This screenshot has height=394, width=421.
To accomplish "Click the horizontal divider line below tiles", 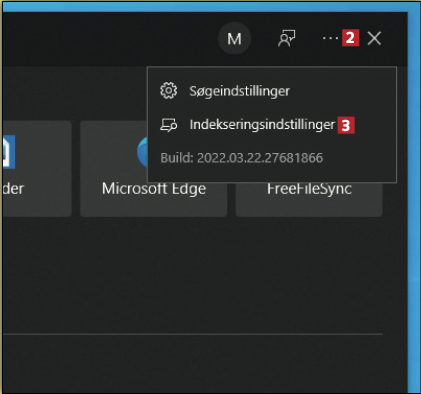I will (x=192, y=334).
